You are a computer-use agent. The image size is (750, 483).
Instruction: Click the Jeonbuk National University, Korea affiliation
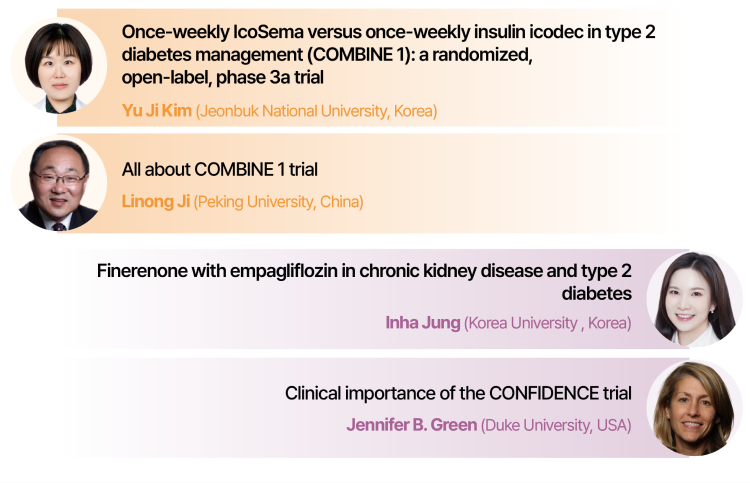pyautogui.click(x=317, y=111)
